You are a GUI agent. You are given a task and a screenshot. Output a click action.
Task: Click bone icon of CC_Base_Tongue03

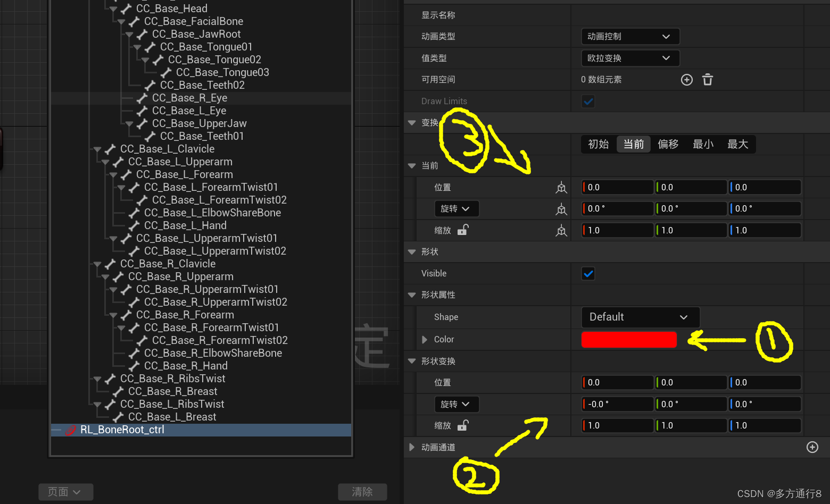click(166, 72)
